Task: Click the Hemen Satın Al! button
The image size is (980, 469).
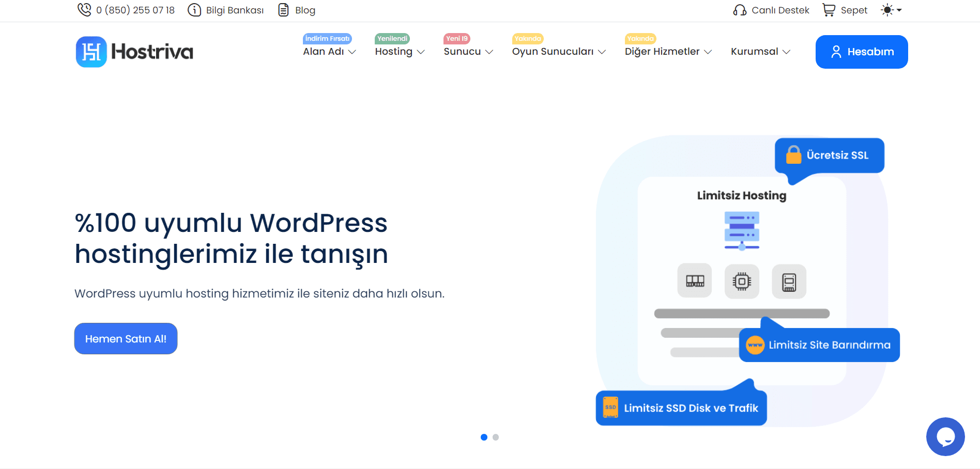Action: pos(126,338)
